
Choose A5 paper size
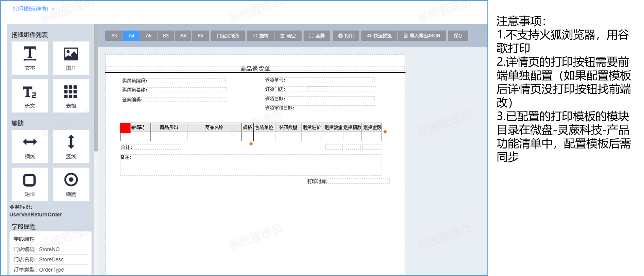click(x=149, y=36)
